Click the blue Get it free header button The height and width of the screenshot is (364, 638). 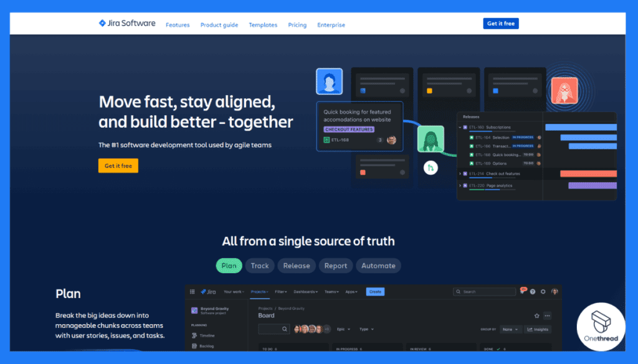(x=501, y=24)
